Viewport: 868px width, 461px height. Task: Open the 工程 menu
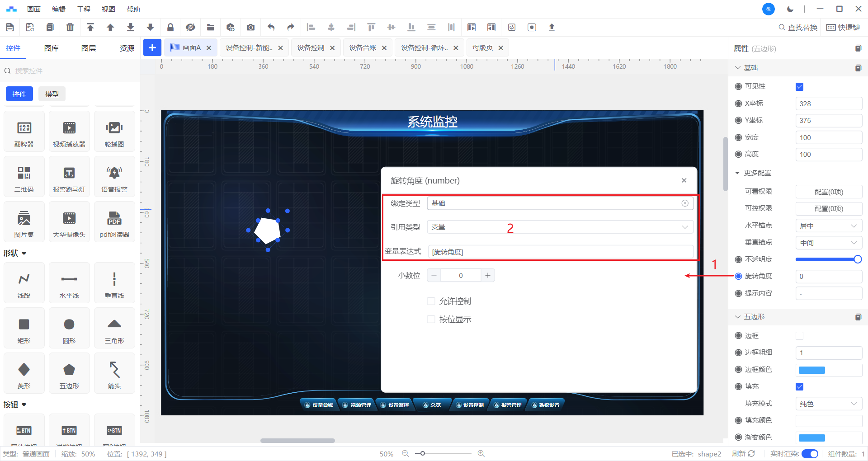point(84,9)
